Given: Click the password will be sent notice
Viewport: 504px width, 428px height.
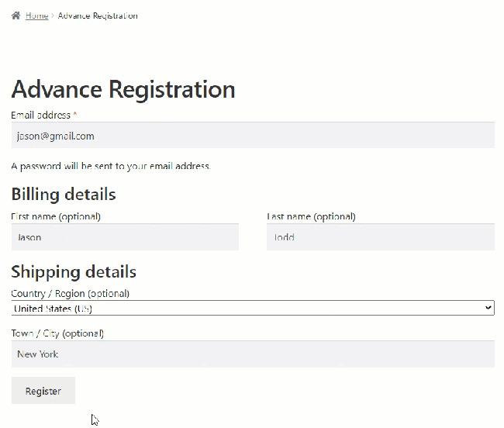Looking at the screenshot, I should [111, 166].
